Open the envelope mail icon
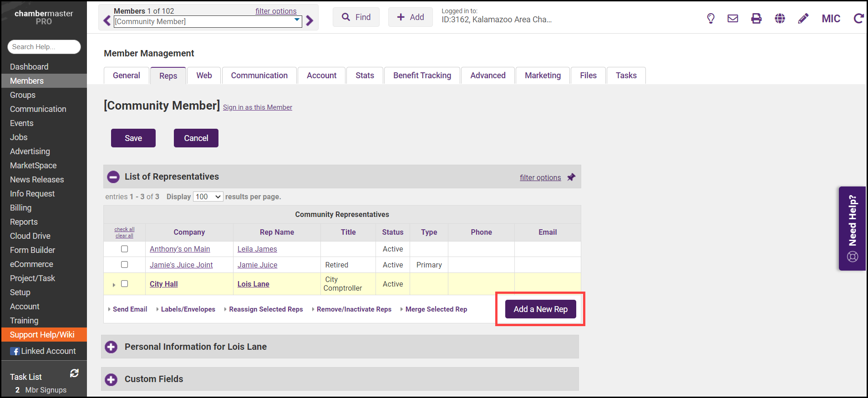 click(x=733, y=18)
